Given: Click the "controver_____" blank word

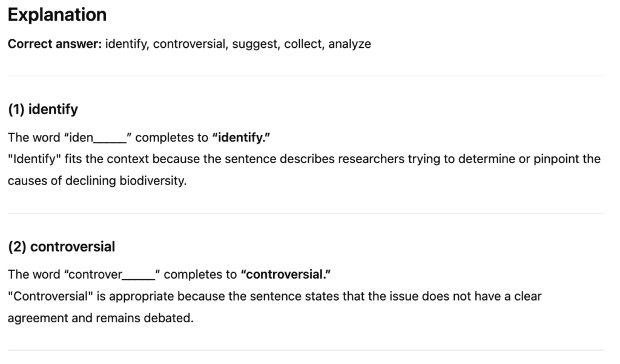Looking at the screenshot, I should 111,275.
